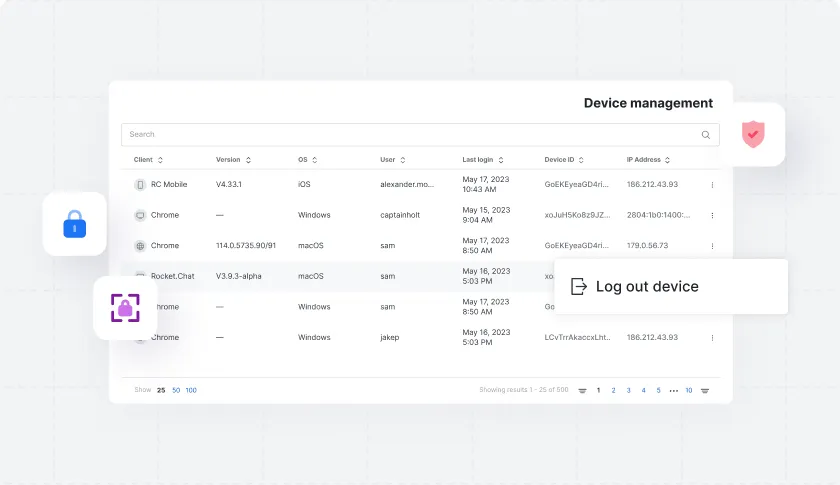Click IP address 179.0.56.73
Screen dimensions: 840x485
647,245
